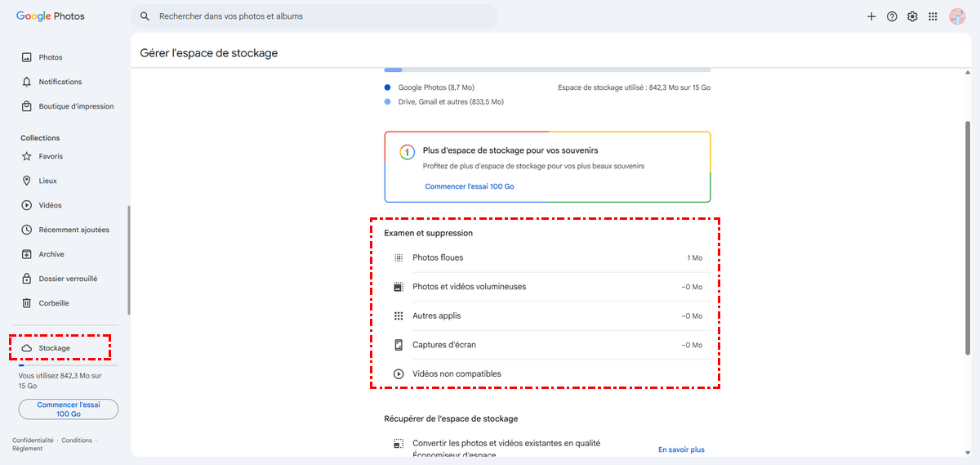Go to Boutique d'impression
This screenshot has width=980, height=465.
click(75, 106)
